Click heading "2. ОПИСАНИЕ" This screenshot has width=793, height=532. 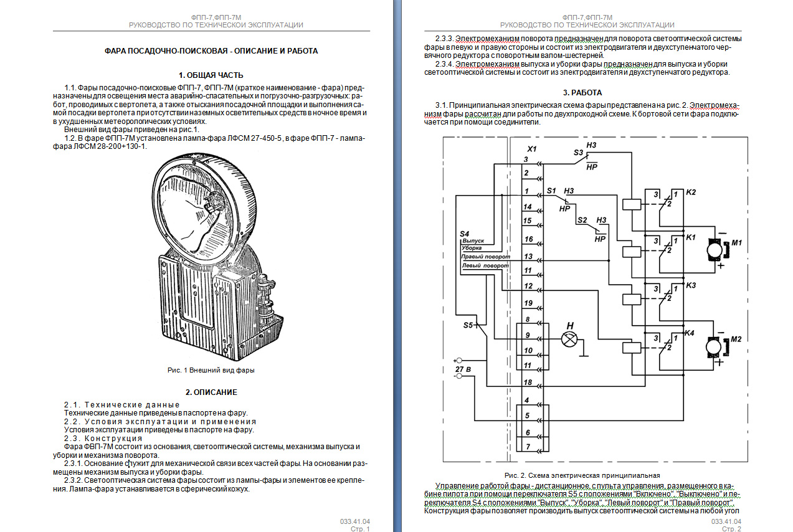[211, 392]
